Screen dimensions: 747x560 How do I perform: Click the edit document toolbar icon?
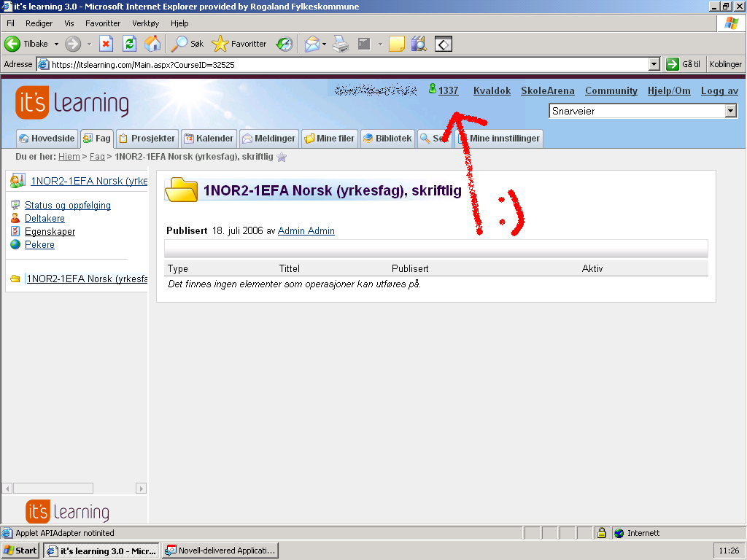(364, 44)
